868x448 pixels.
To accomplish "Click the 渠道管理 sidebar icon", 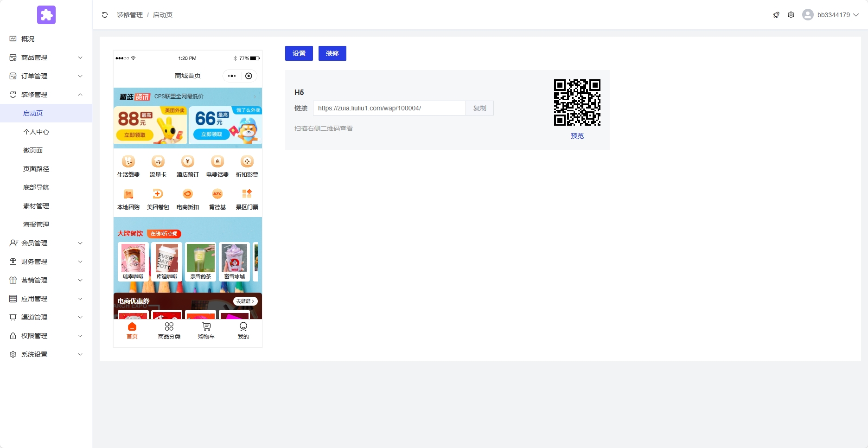I will (x=13, y=317).
